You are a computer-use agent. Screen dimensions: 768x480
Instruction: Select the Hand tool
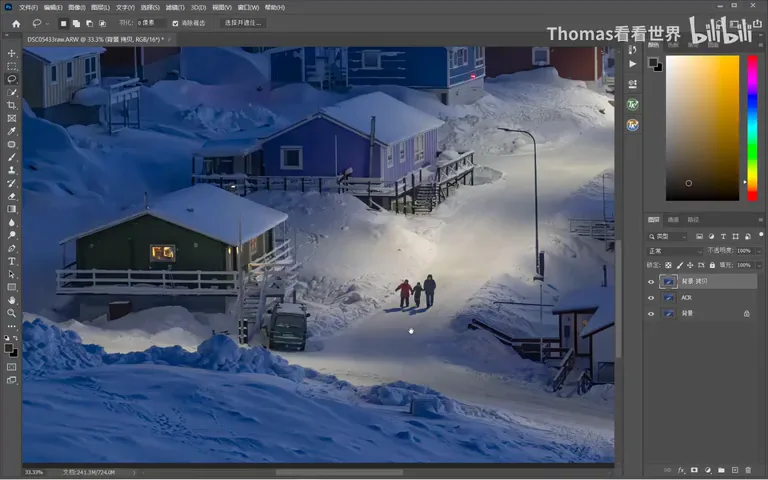coord(12,300)
